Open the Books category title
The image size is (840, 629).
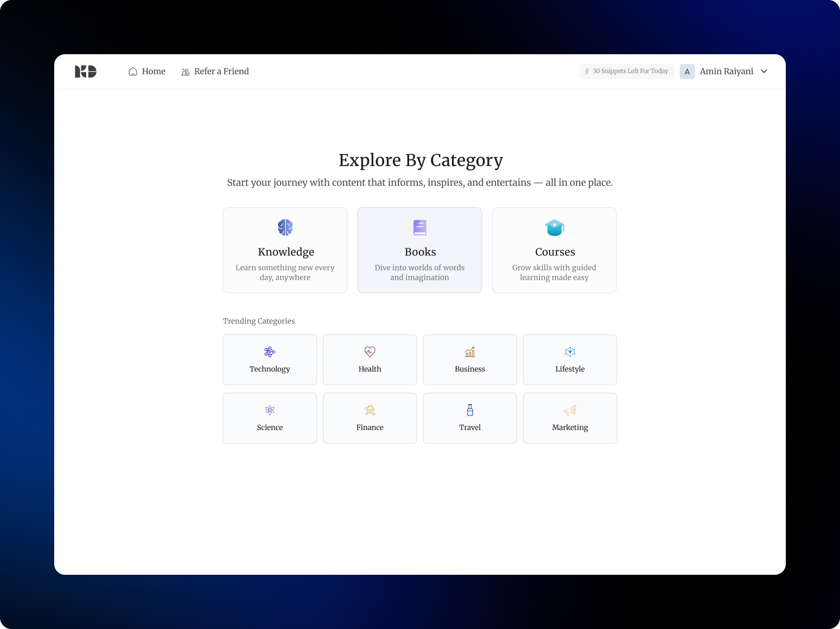(x=420, y=252)
